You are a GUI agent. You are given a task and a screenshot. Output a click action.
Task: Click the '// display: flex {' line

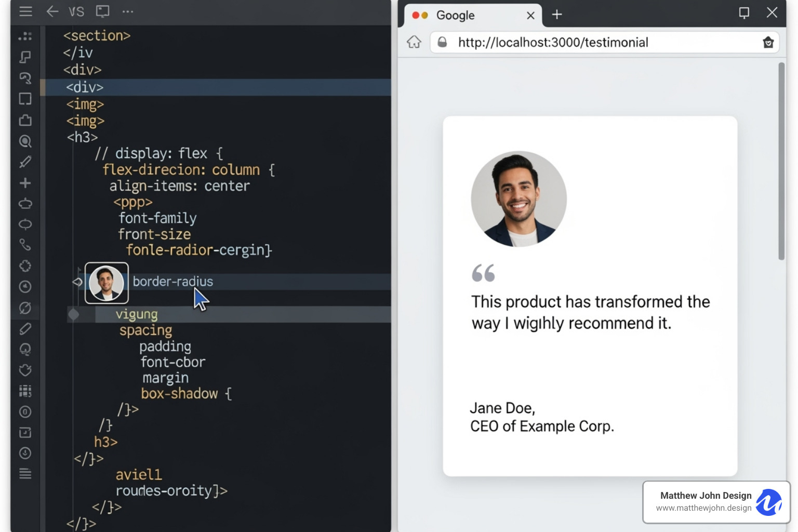coord(158,153)
